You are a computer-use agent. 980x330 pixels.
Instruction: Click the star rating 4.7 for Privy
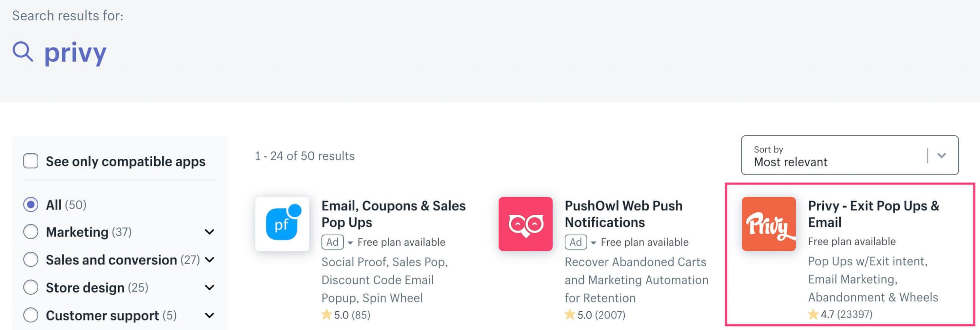(840, 314)
